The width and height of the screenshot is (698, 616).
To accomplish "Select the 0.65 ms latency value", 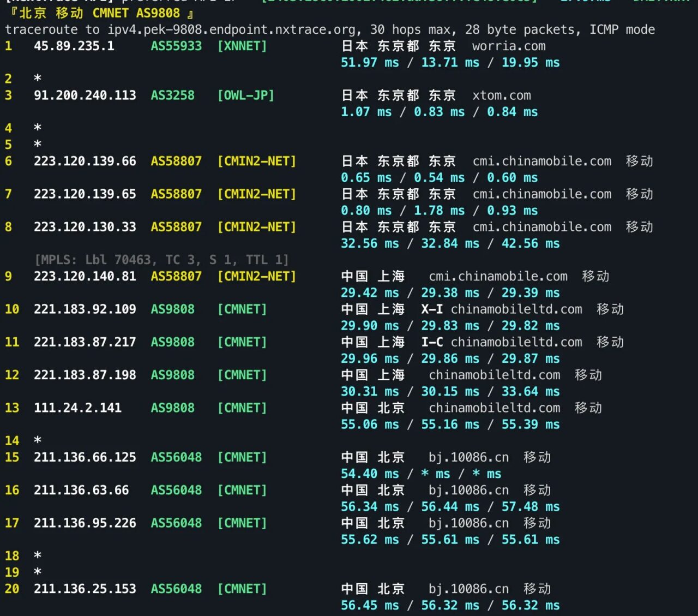I will pos(366,178).
